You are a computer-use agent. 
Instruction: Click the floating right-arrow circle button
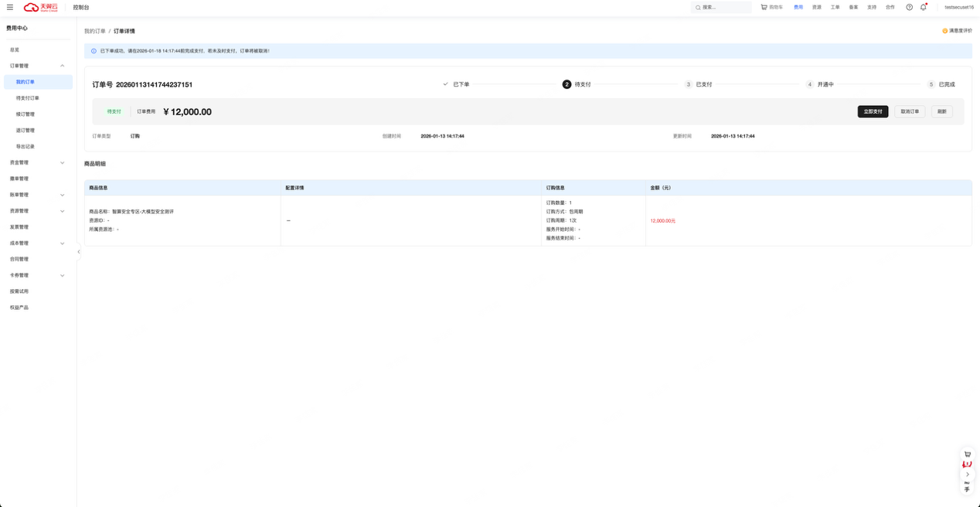pos(967,475)
